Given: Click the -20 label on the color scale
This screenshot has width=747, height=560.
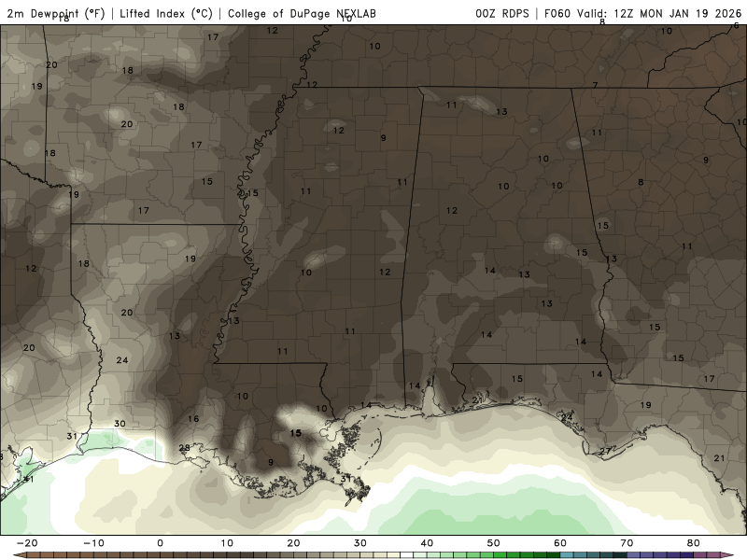Looking at the screenshot, I should coord(27,543).
